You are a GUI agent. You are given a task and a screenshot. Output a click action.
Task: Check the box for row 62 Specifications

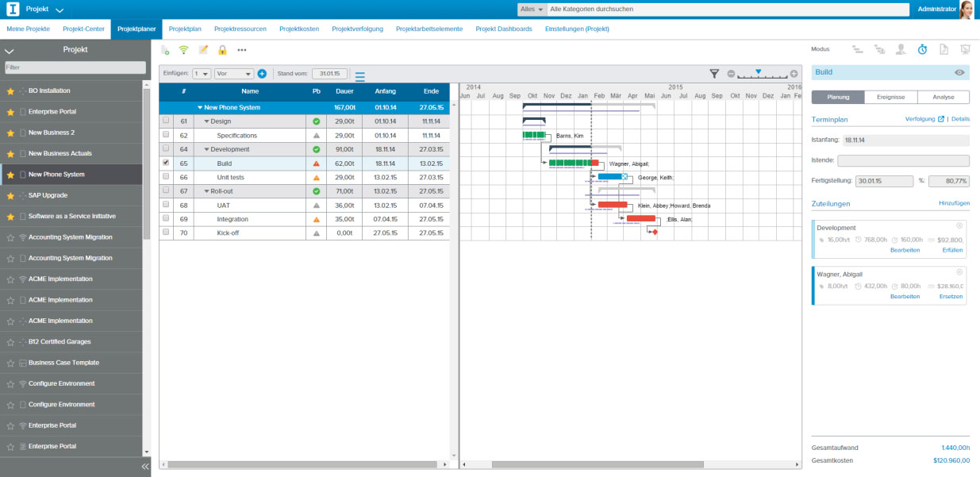coord(166,135)
